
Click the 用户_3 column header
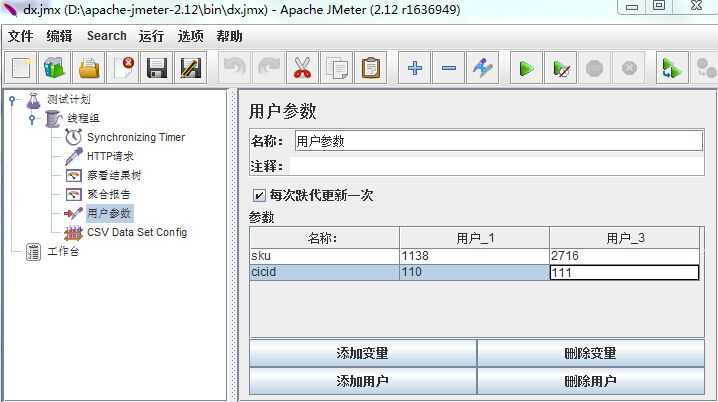(625, 238)
